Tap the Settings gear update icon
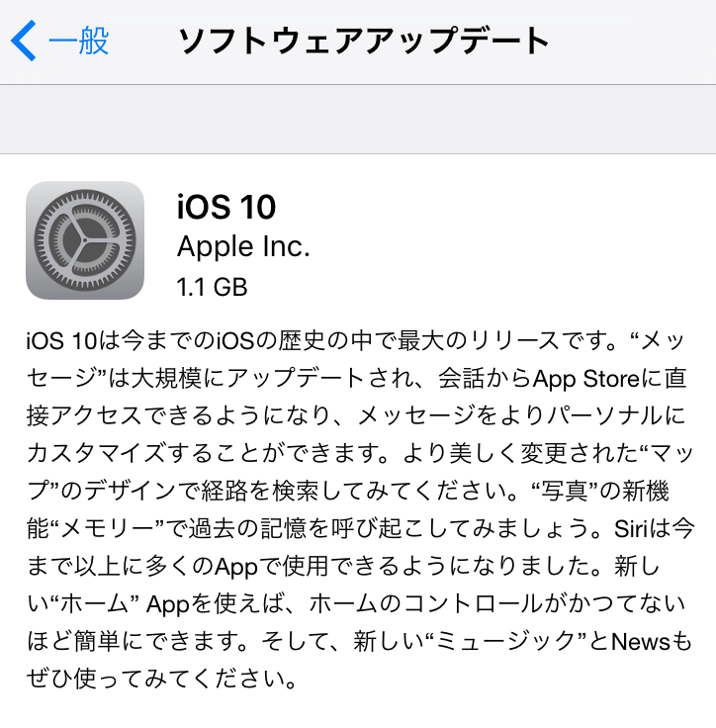Image resolution: width=716 pixels, height=728 pixels. point(85,240)
